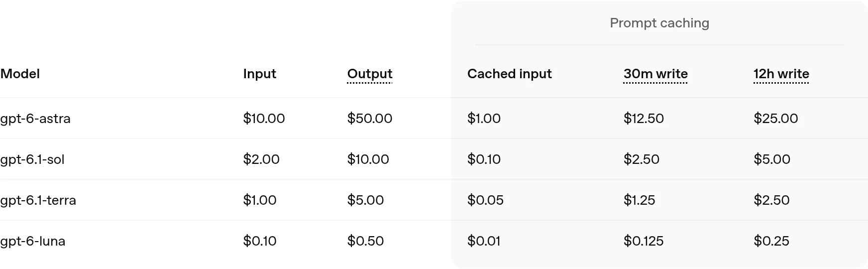Click the Prompt caching group heading
The height and width of the screenshot is (269, 868).
click(659, 23)
